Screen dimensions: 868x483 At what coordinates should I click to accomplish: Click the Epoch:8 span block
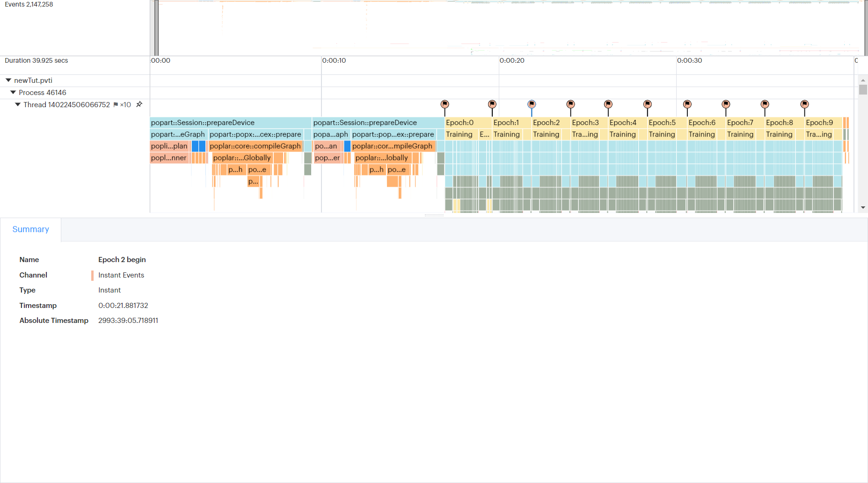785,123
